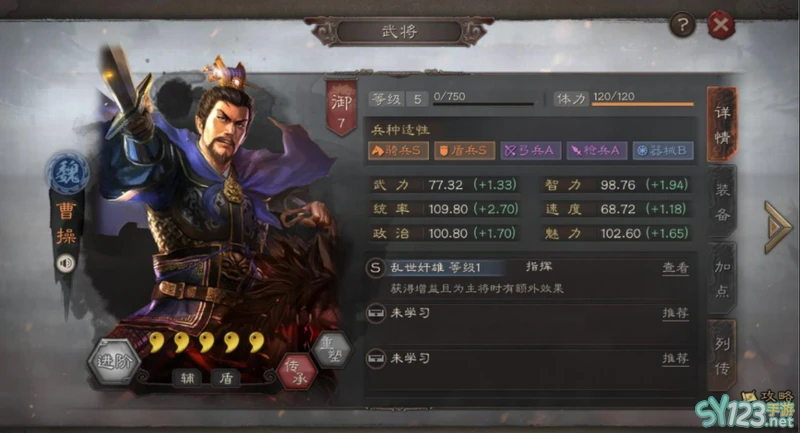Viewport: 800px width, 433px height.
Task: Click the red 传承 hexagon button
Action: [x=296, y=371]
